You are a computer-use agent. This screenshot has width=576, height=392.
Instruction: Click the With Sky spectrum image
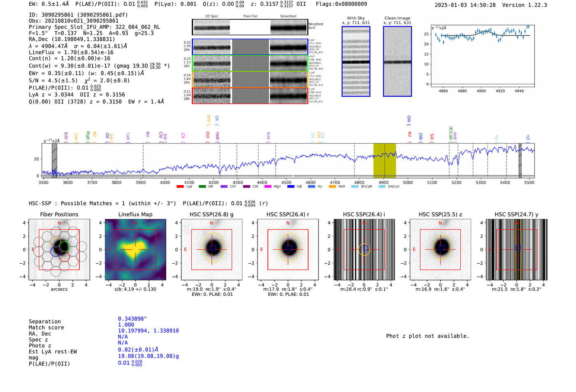(356, 61)
